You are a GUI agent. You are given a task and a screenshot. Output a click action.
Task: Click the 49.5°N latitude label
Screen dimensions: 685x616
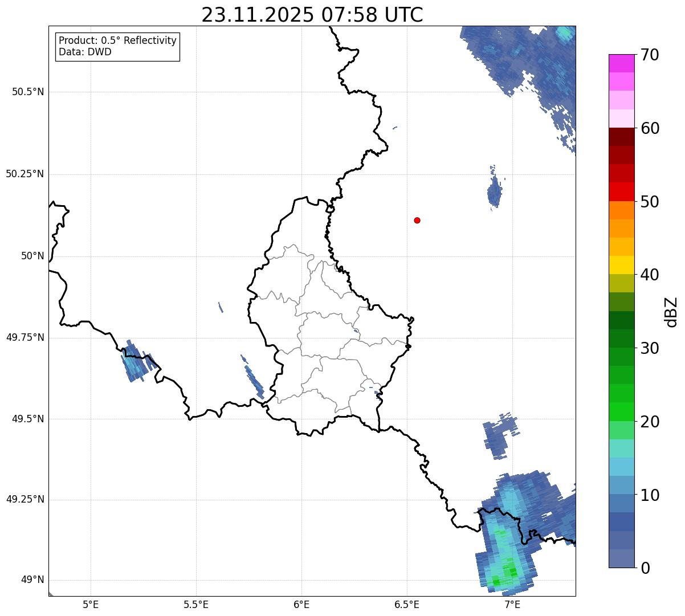tap(28, 419)
